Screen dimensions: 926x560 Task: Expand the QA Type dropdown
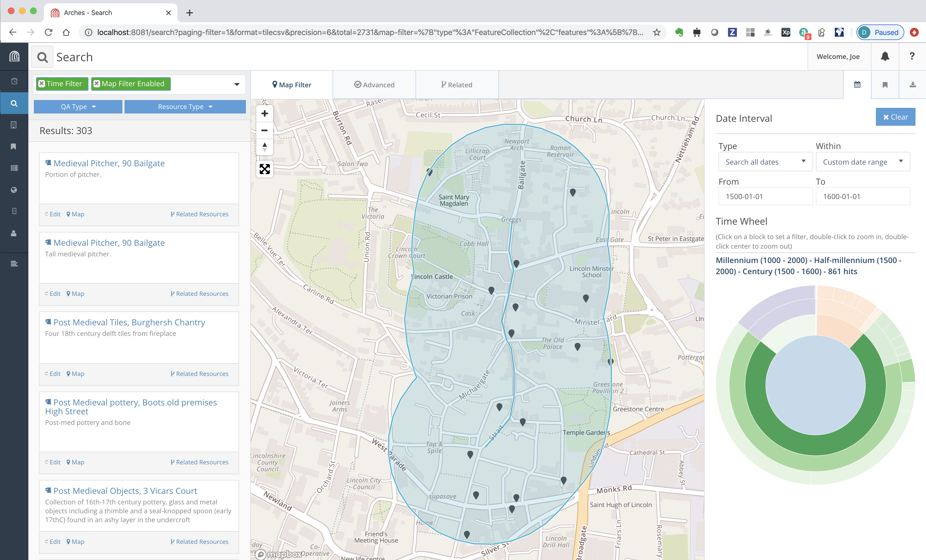78,107
